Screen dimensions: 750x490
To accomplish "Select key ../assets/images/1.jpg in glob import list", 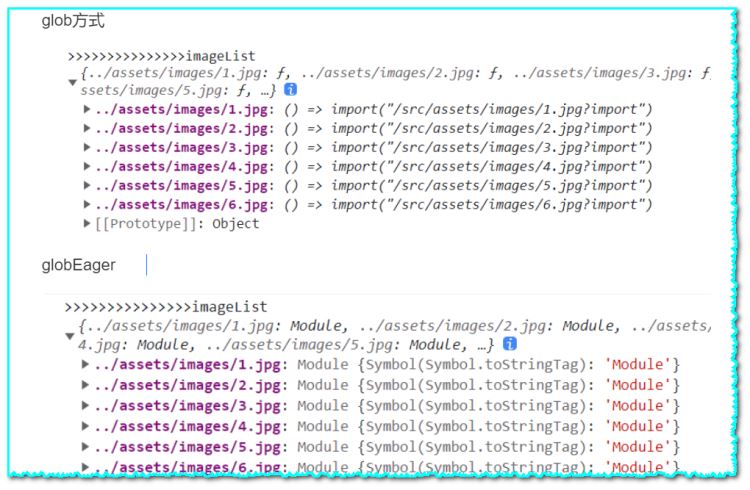I will (x=182, y=110).
